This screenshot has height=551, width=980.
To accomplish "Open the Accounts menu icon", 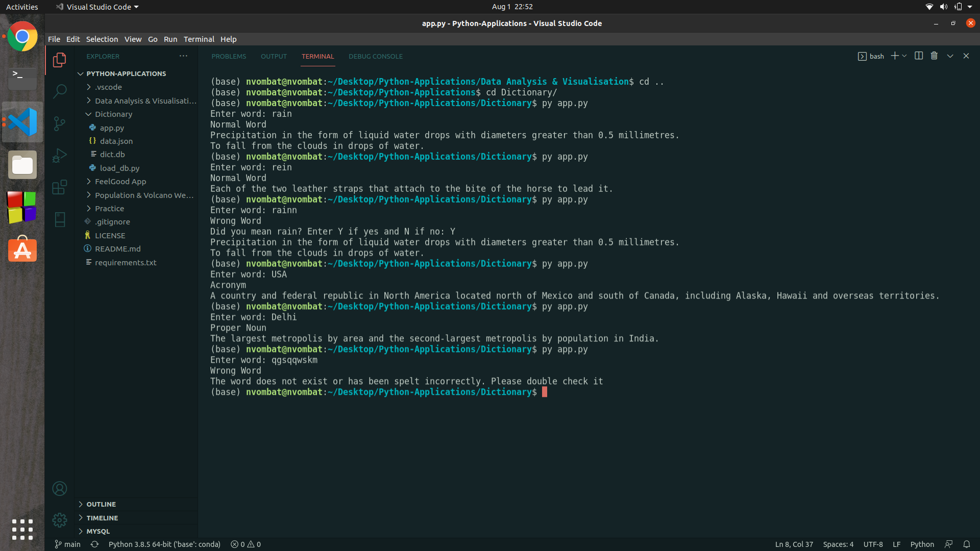I will pyautogui.click(x=60, y=489).
